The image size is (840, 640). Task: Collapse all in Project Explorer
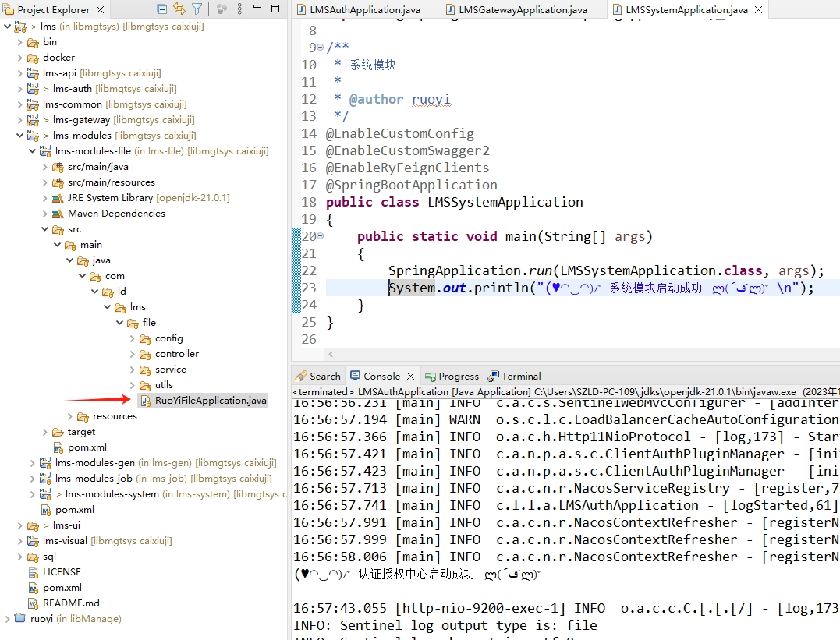point(161,9)
